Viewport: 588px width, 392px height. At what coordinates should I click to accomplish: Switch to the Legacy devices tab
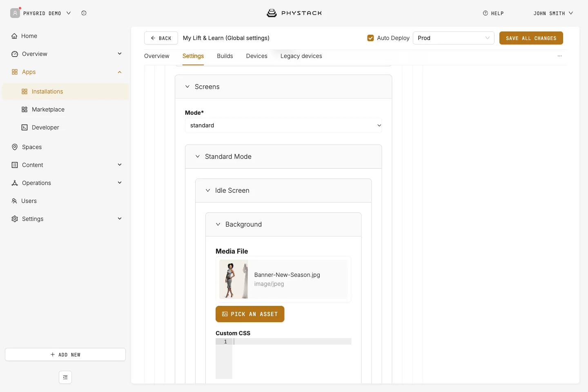point(301,56)
